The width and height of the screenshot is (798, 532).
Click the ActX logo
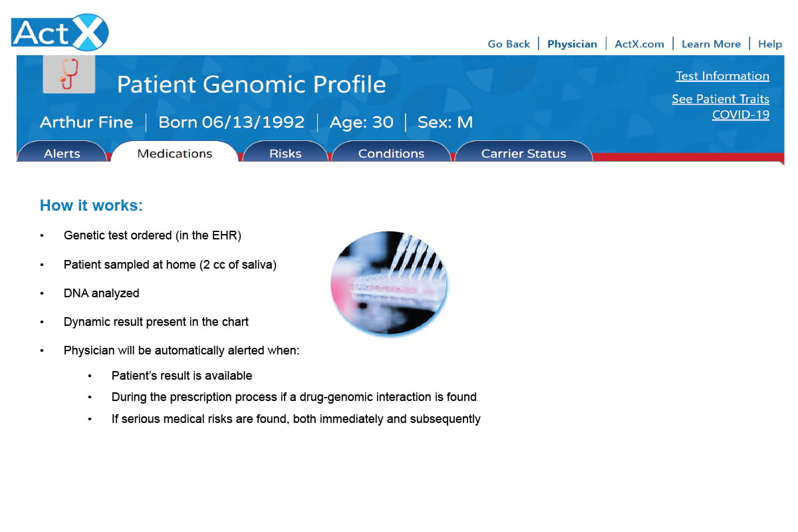click(60, 33)
